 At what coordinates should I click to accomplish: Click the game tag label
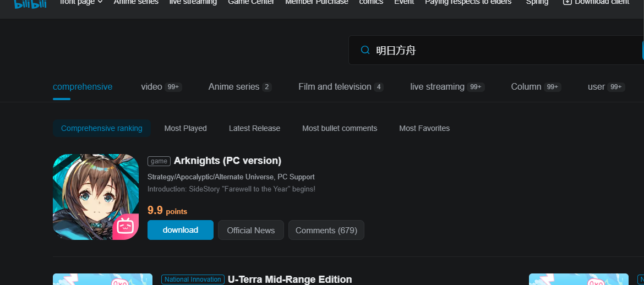159,161
